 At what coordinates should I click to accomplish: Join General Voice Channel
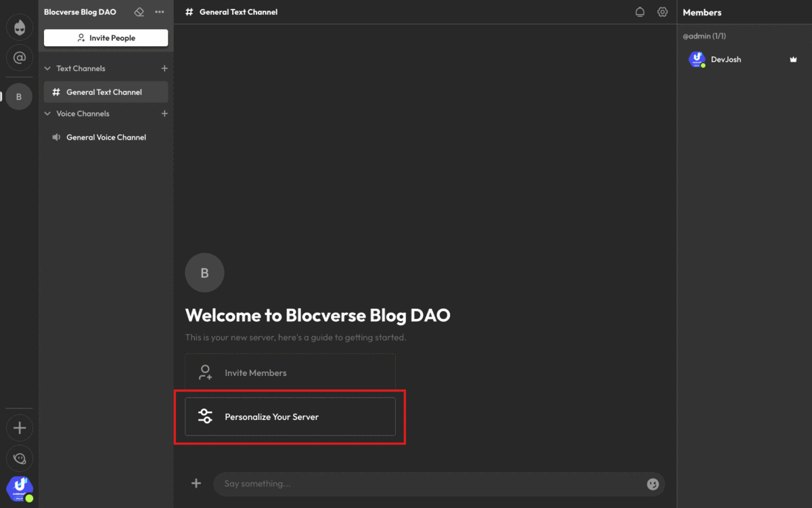point(106,137)
